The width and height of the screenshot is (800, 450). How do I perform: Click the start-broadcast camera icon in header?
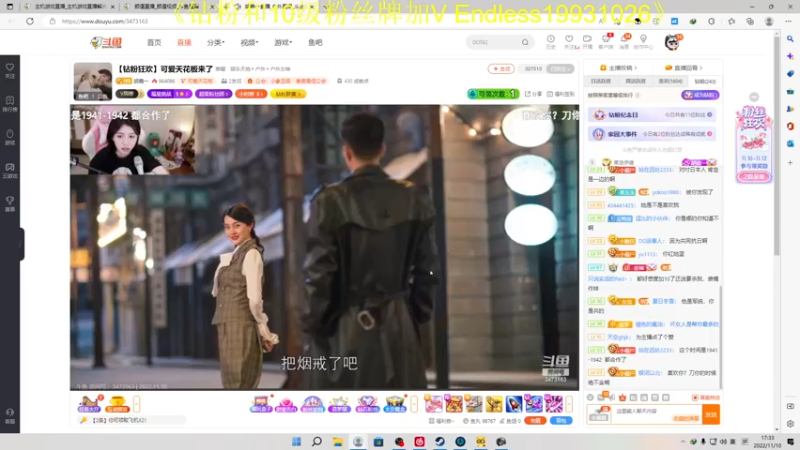(x=587, y=41)
